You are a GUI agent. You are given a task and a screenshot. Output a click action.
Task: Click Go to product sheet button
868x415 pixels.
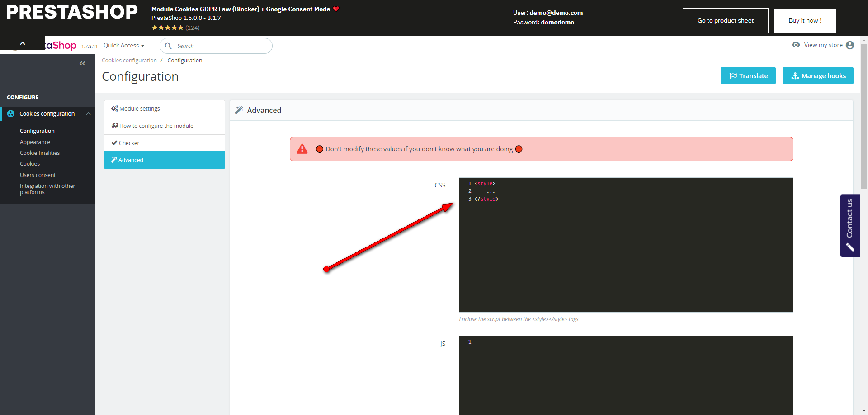tap(726, 20)
